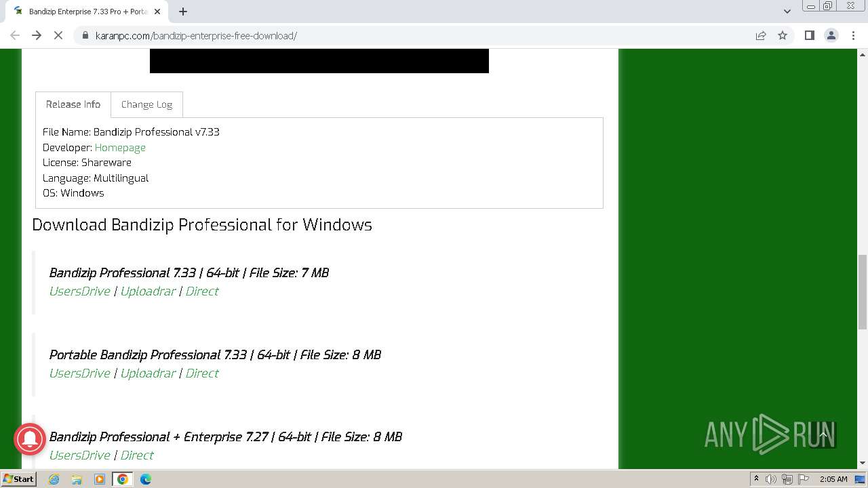Click Bandizip Professional + Enterprise 7.27 title

coord(226,437)
